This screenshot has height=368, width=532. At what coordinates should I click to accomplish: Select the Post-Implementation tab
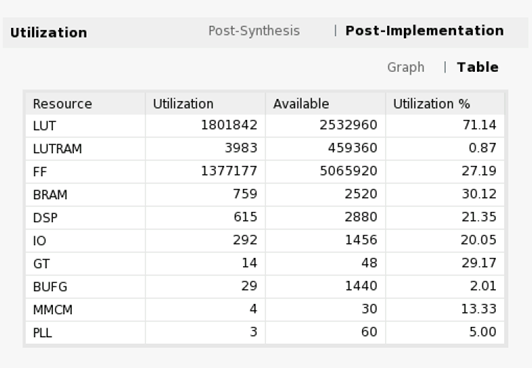424,31
